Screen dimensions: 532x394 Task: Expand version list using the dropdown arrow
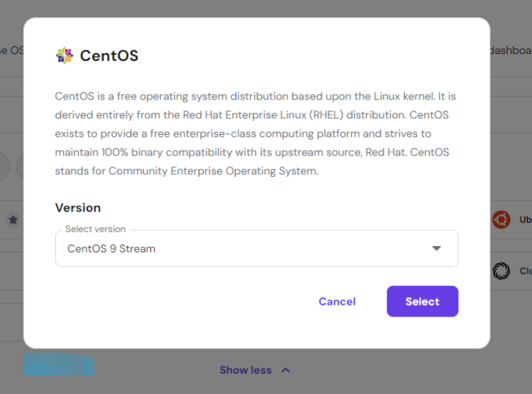pos(437,249)
